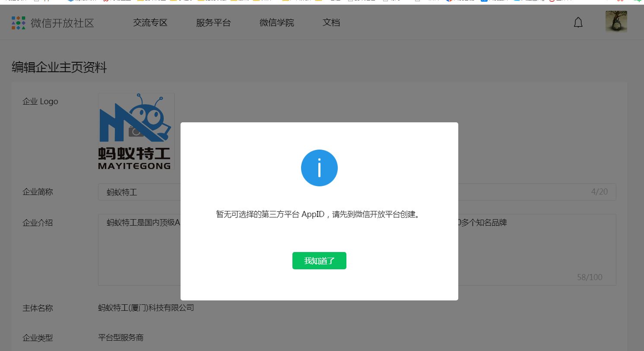Screen dimensions: 644x351
Task: Click the 4/20 character counter
Action: pyautogui.click(x=599, y=192)
